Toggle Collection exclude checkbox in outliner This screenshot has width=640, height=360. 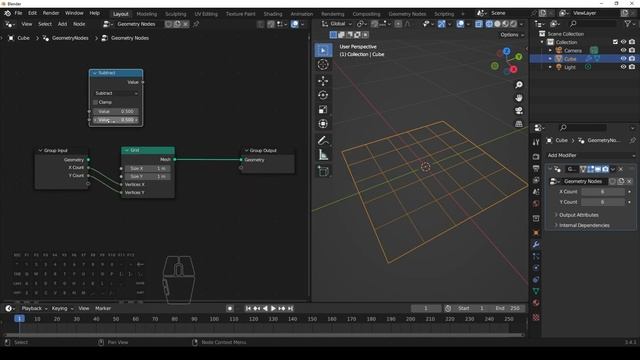point(615,42)
